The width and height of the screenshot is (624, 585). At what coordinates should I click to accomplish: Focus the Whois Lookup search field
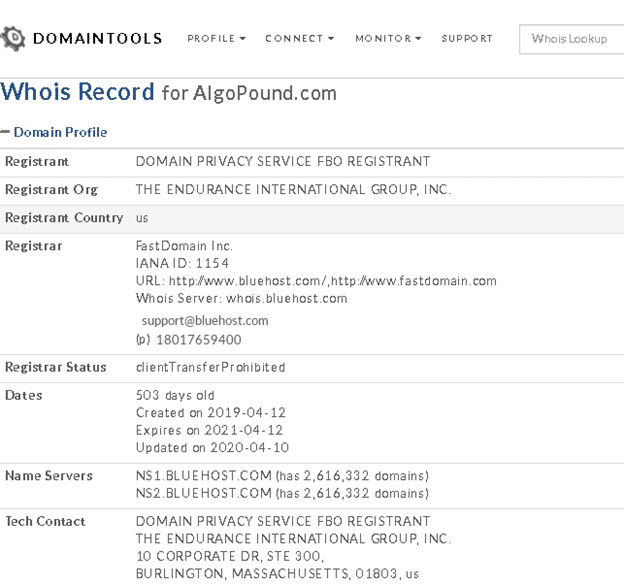tap(572, 39)
